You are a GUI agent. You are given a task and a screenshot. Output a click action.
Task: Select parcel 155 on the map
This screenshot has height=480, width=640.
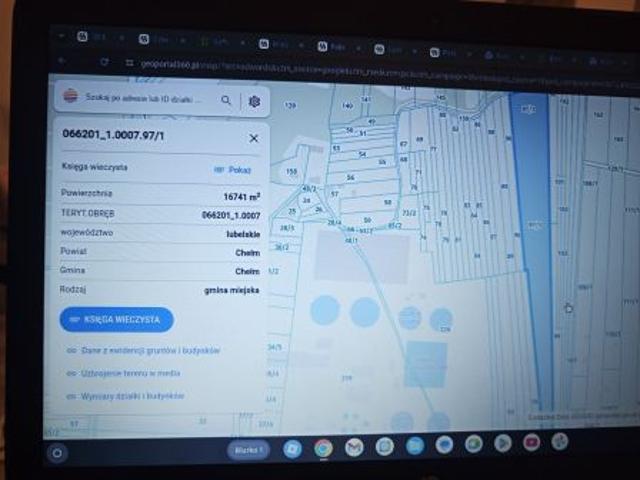click(x=291, y=171)
